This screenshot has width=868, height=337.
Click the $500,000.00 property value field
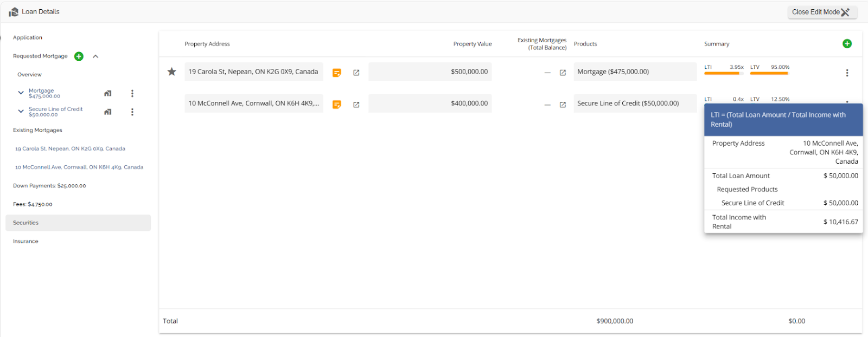click(430, 72)
